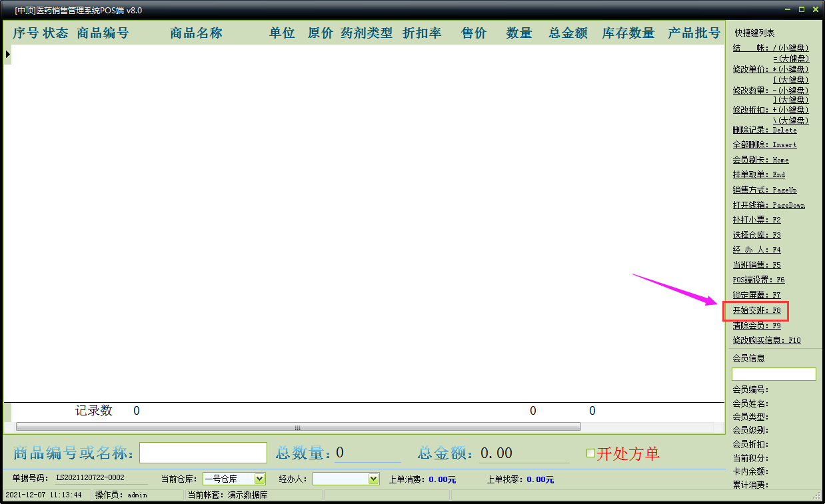The image size is (825, 504).
Task: Open 当班销售: F5 shortcut
Action: tap(756, 265)
